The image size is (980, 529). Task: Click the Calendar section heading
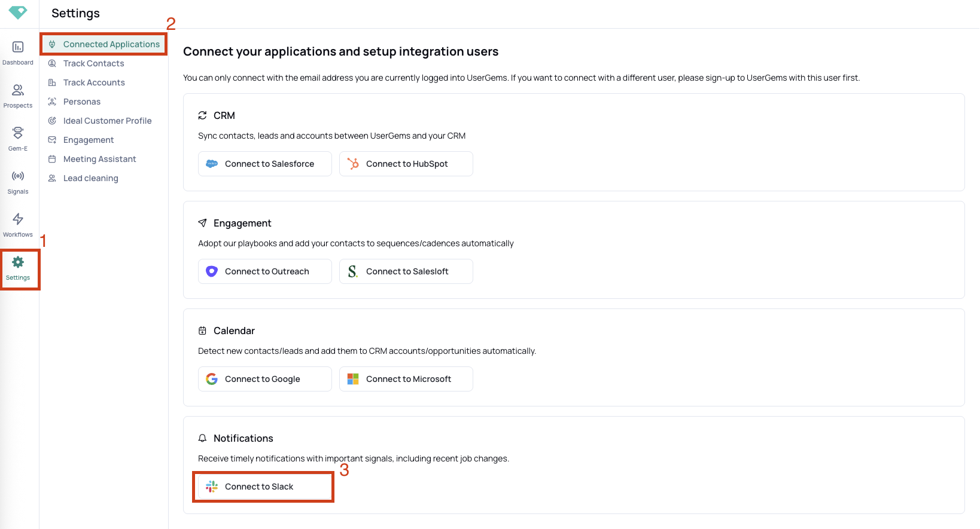[234, 331]
